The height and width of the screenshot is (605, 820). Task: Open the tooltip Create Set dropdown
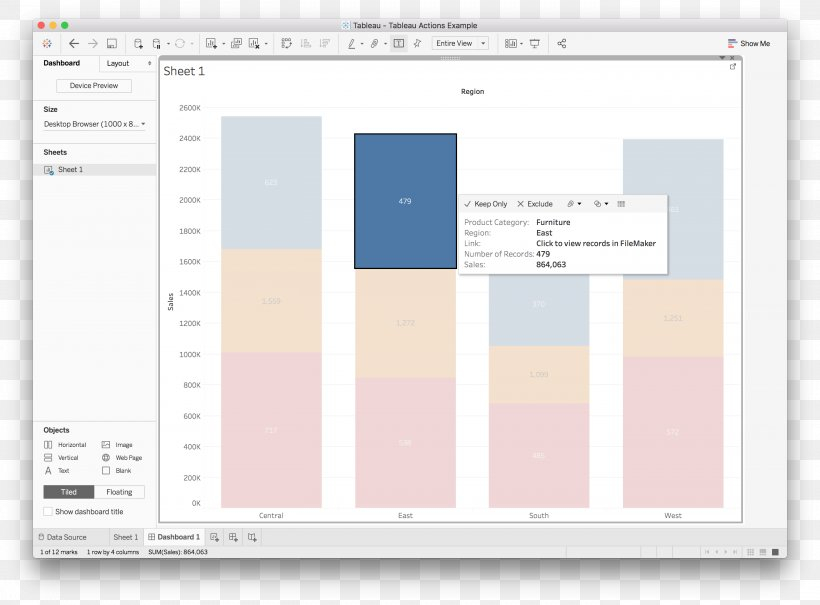click(x=601, y=204)
